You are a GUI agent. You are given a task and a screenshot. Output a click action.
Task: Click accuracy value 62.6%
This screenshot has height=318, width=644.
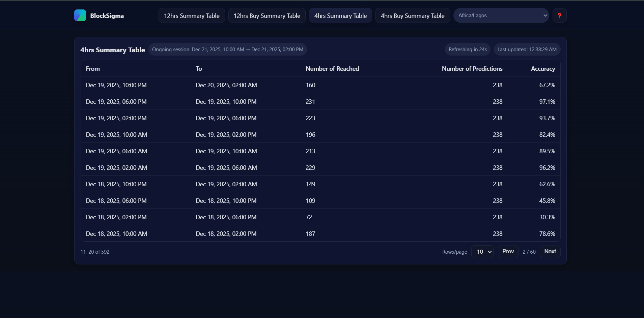click(547, 184)
